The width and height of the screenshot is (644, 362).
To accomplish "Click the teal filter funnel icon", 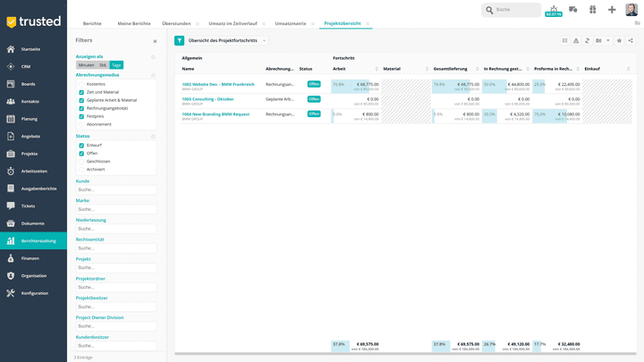I will click(x=179, y=40).
